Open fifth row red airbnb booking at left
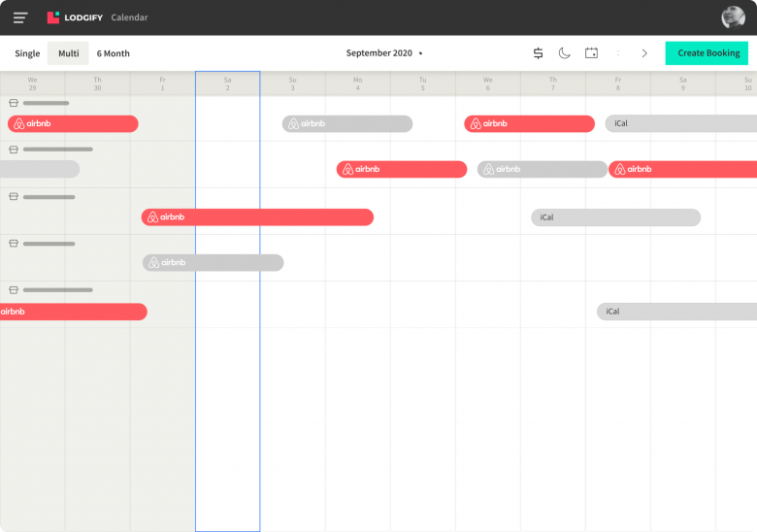This screenshot has height=532, width=757. click(74, 312)
